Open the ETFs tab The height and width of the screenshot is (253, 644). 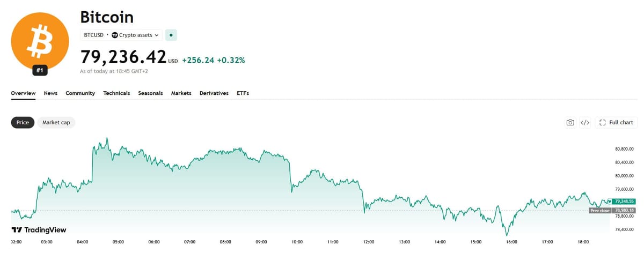tap(243, 93)
